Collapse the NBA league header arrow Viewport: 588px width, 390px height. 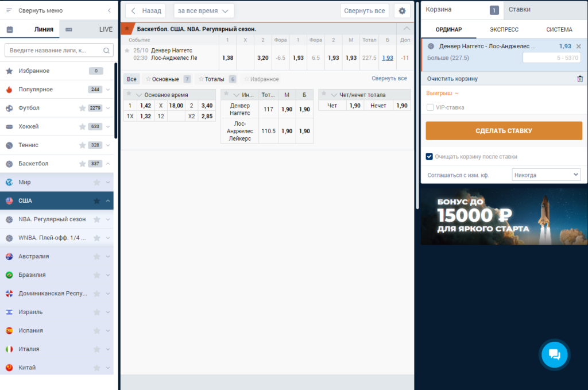click(407, 29)
